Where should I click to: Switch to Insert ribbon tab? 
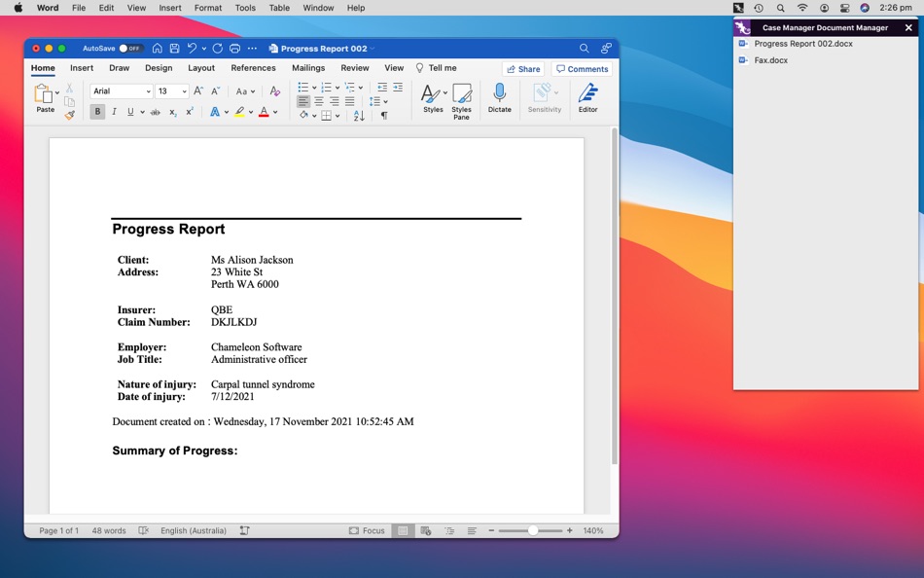coord(82,68)
